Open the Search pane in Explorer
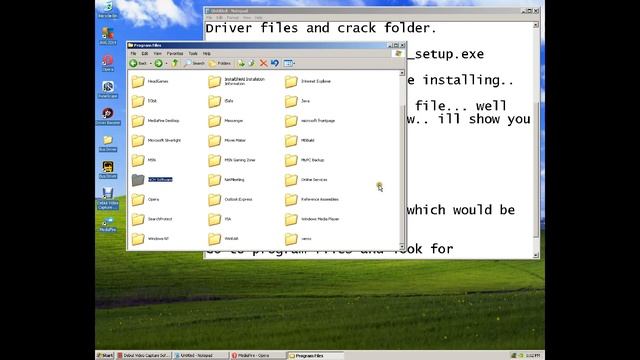 coord(194,63)
